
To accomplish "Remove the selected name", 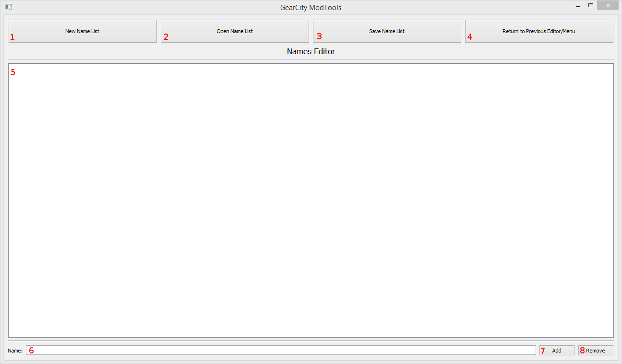I will tap(596, 351).
